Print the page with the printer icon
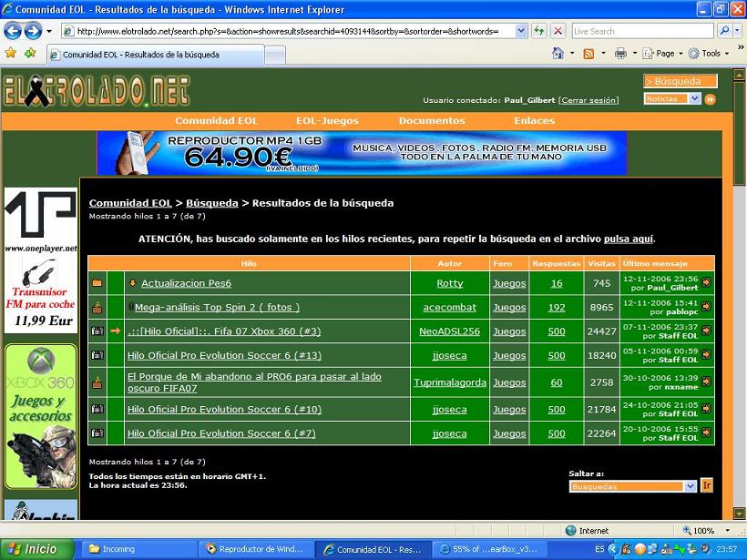Screen dimensions: 747x560 (620, 54)
